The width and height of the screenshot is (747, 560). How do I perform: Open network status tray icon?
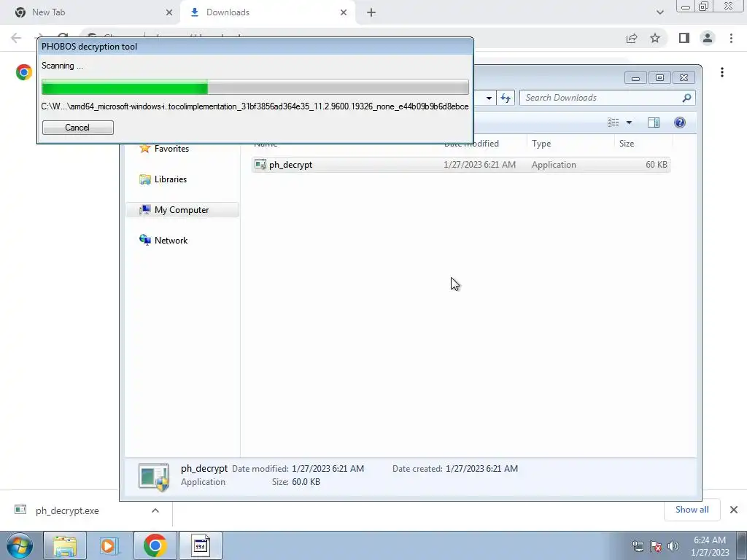point(638,546)
